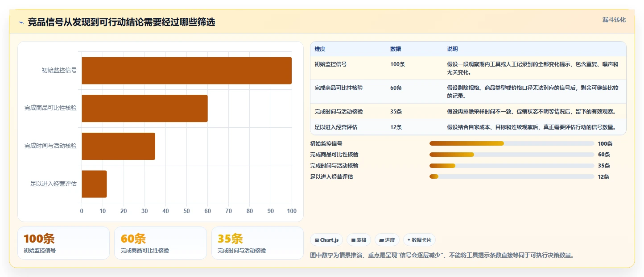This screenshot has width=644, height=277.
Task: Click the 维度 table column header
Action: 320,49
